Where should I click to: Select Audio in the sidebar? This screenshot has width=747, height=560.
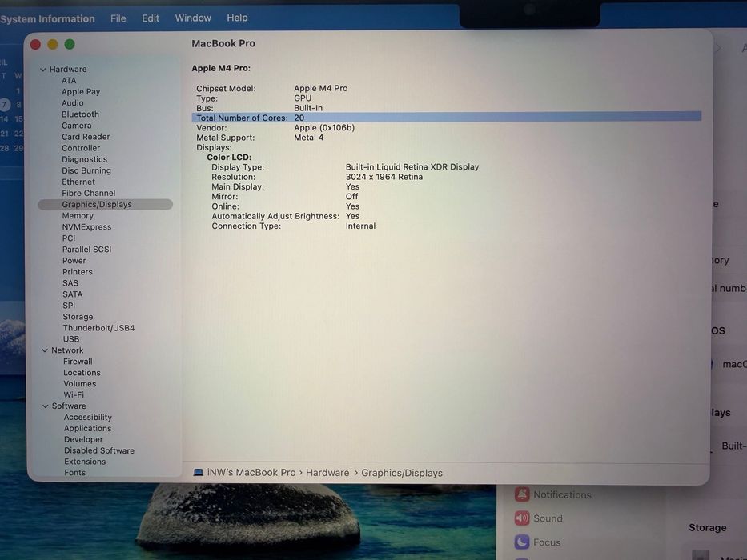[72, 103]
